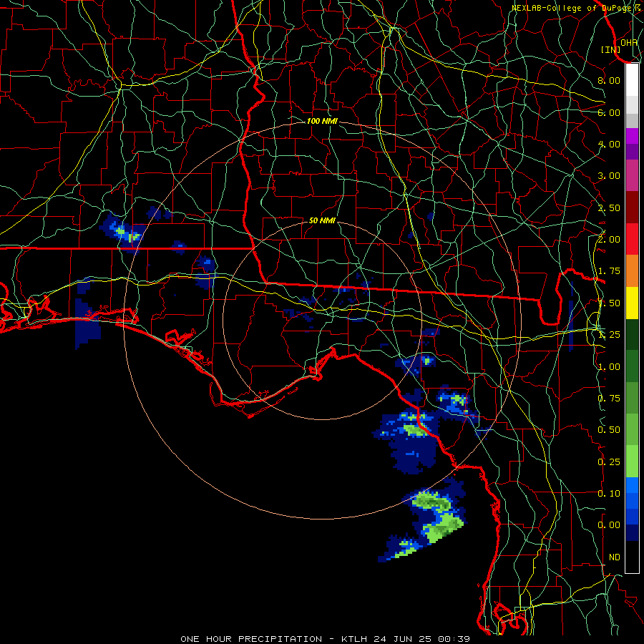The width and height of the screenshot is (644, 644).
Task: Click the "24 JUN 25 00:39" timestamp
Action: (421, 639)
